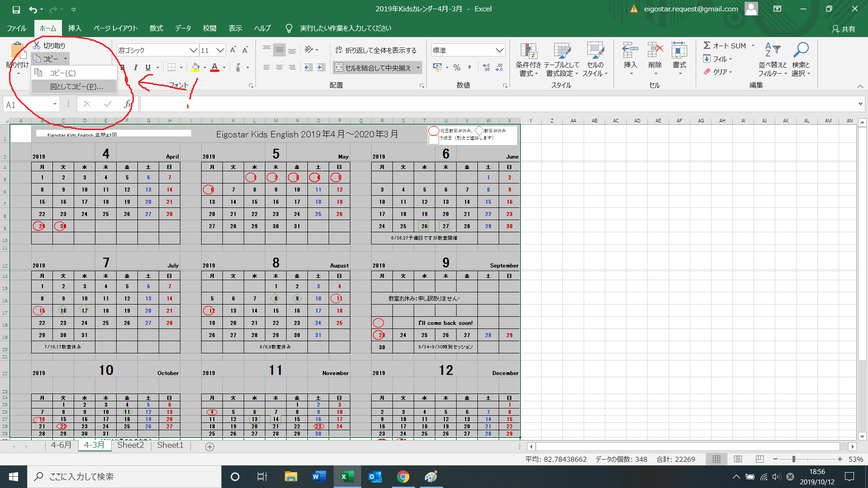868x488 pixels.
Task: Apply the yellow fill color bucket
Action: pos(195,67)
